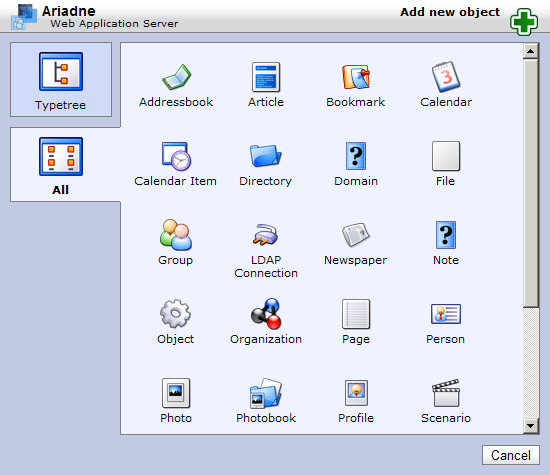Choose the Organization molecule icon
This screenshot has width=550, height=475.
click(266, 313)
